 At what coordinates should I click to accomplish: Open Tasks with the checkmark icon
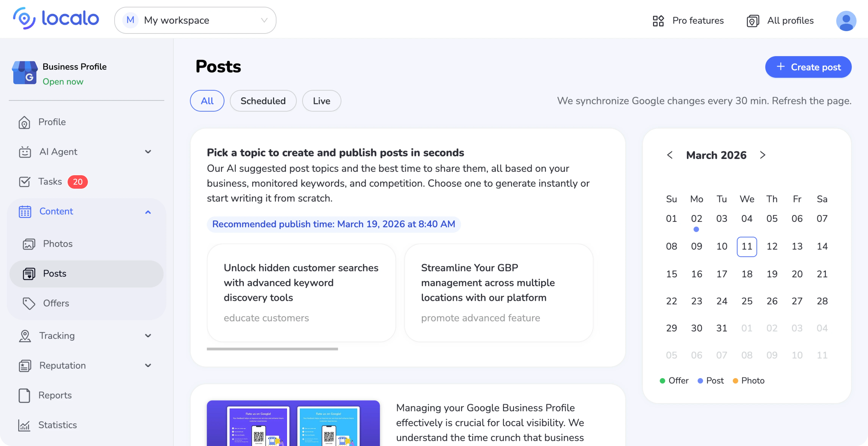(x=25, y=181)
